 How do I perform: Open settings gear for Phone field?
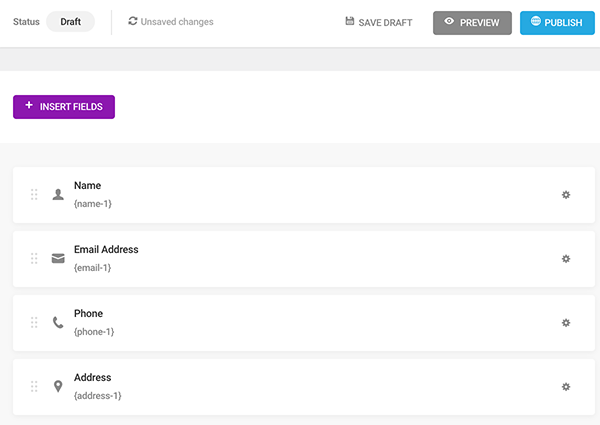[x=565, y=323]
